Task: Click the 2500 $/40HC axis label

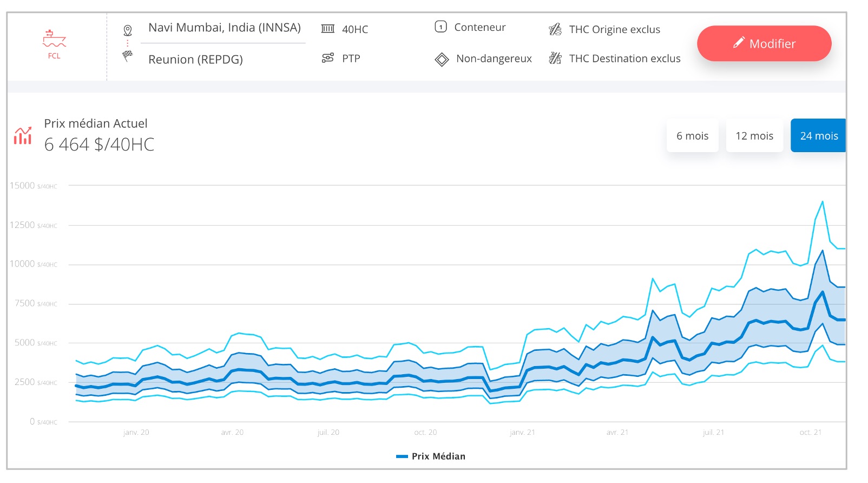Action: (36, 382)
